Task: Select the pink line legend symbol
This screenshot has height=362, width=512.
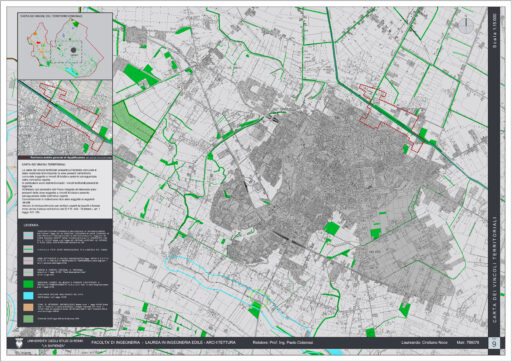Action: (x=29, y=260)
